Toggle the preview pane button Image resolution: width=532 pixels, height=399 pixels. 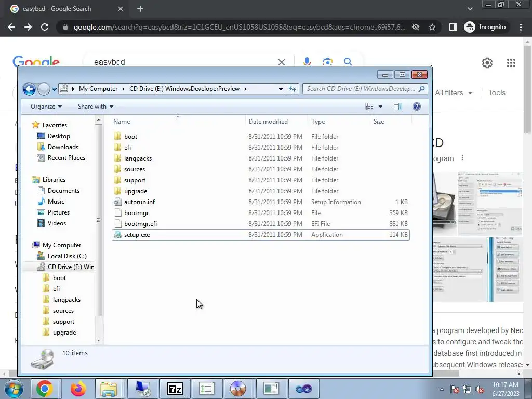coord(397,107)
